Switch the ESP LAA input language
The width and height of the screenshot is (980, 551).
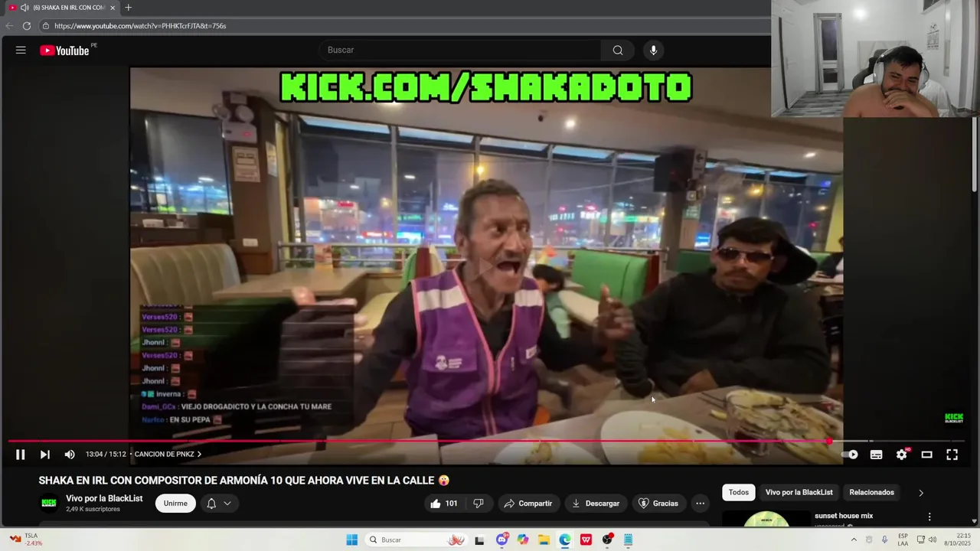click(903, 540)
